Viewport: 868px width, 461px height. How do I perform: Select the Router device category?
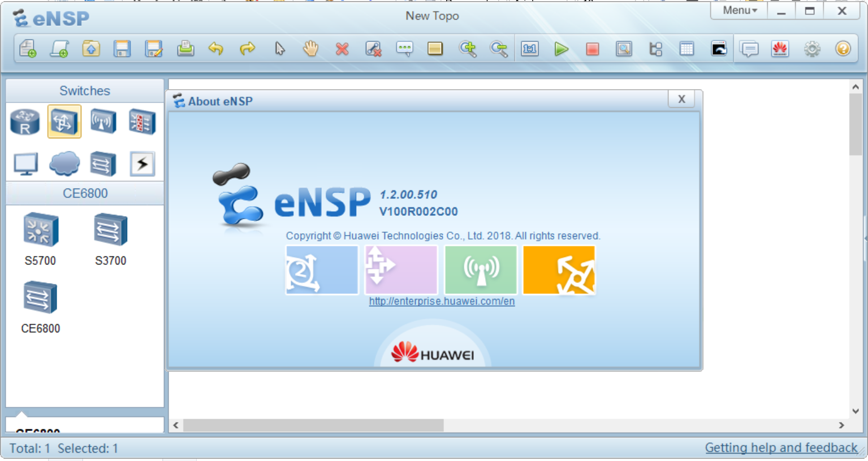coord(25,122)
